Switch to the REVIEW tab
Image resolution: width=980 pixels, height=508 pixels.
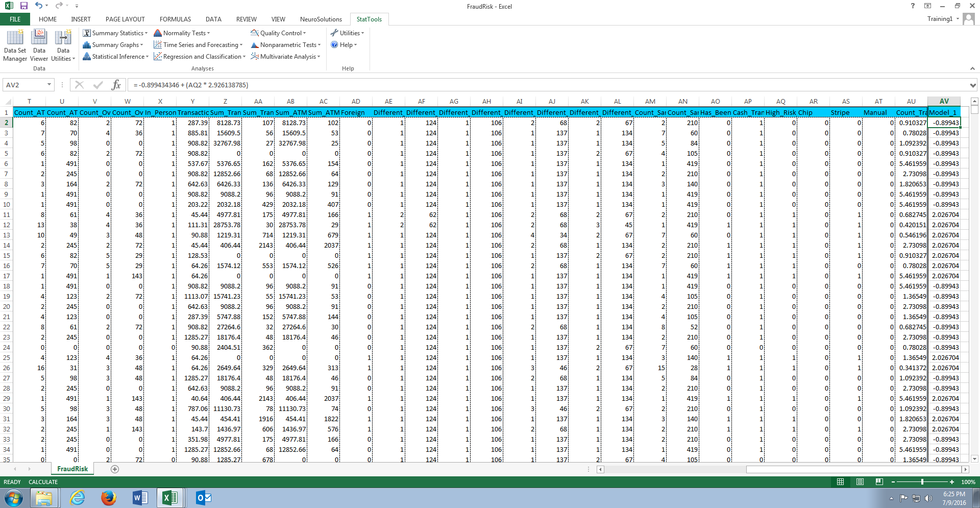246,19
